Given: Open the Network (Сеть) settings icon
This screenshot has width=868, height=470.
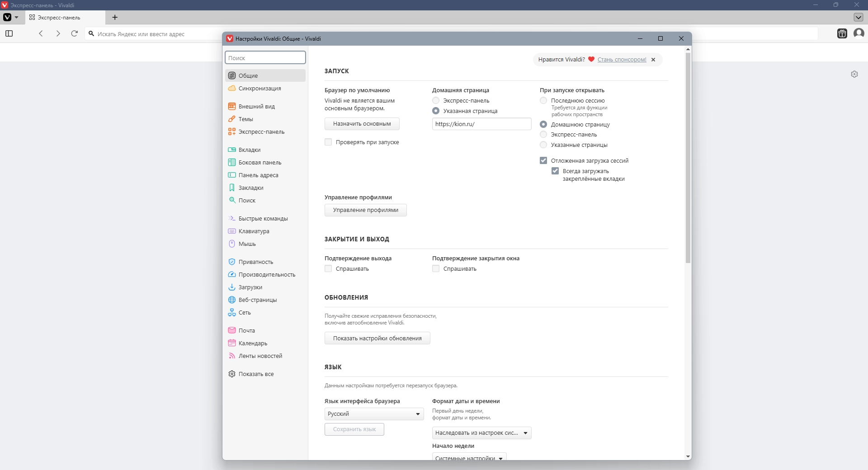Looking at the screenshot, I should pos(232,312).
